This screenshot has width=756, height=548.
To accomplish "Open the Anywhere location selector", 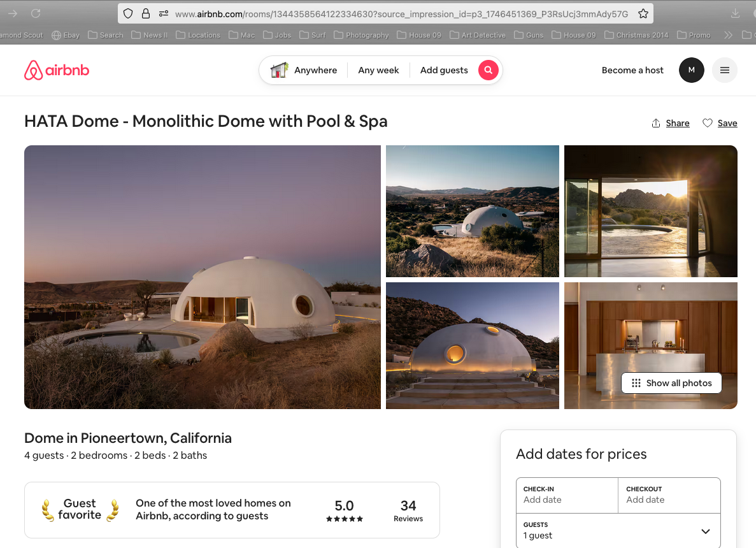I will click(304, 70).
